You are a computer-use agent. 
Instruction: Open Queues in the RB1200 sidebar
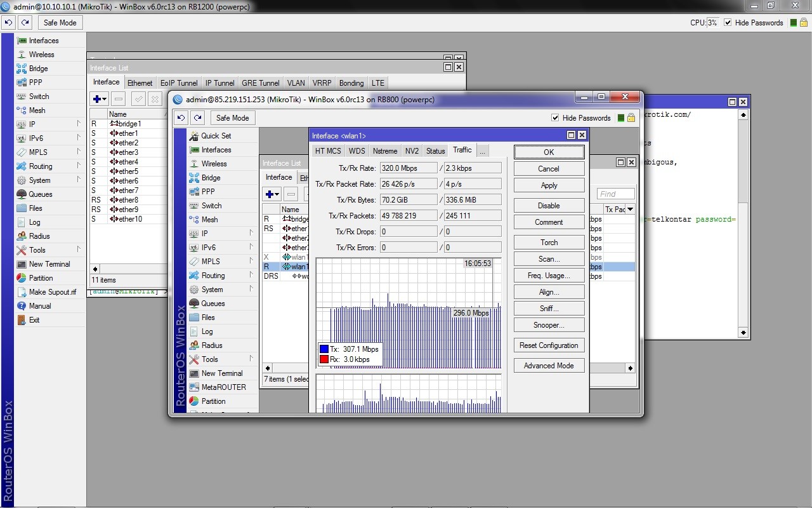tap(40, 194)
